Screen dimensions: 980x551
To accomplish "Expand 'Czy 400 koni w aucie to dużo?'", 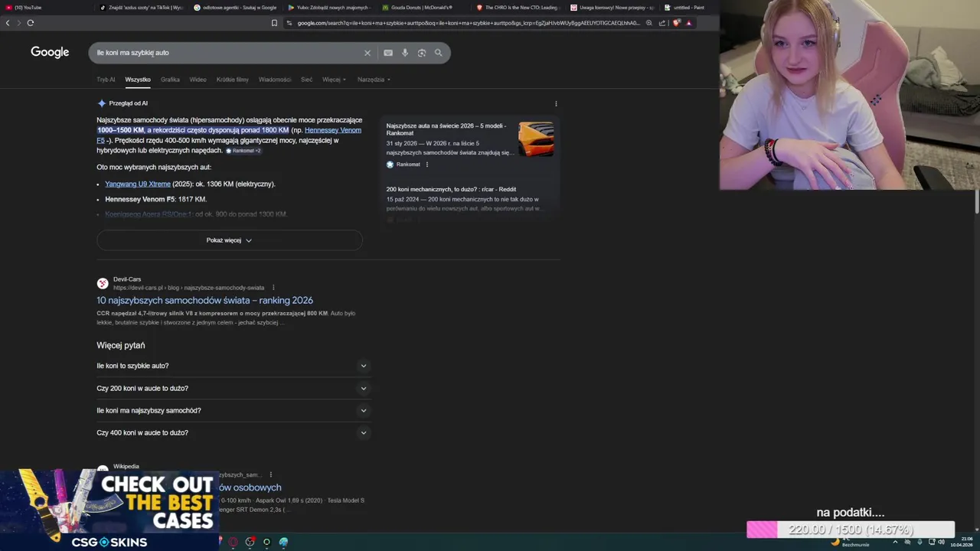I will click(x=234, y=432).
